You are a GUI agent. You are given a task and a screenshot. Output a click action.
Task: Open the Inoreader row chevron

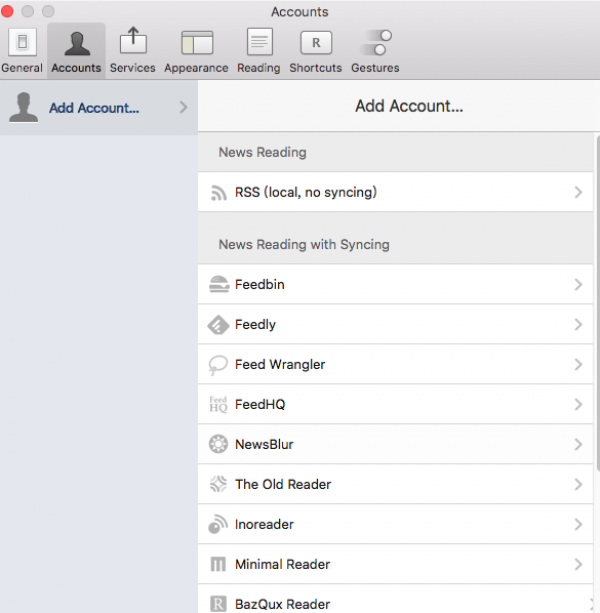click(x=579, y=524)
